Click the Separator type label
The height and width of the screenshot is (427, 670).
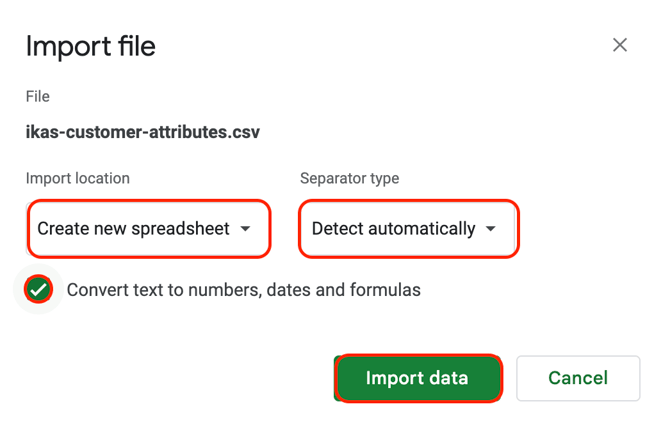(x=349, y=178)
